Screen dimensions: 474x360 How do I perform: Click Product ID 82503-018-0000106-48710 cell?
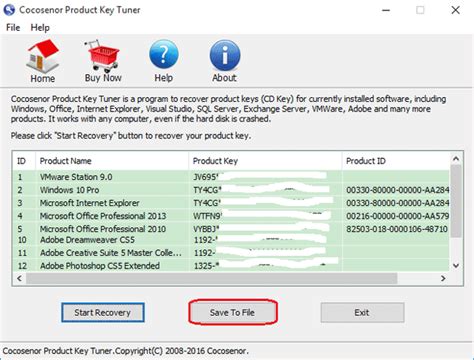(x=397, y=229)
